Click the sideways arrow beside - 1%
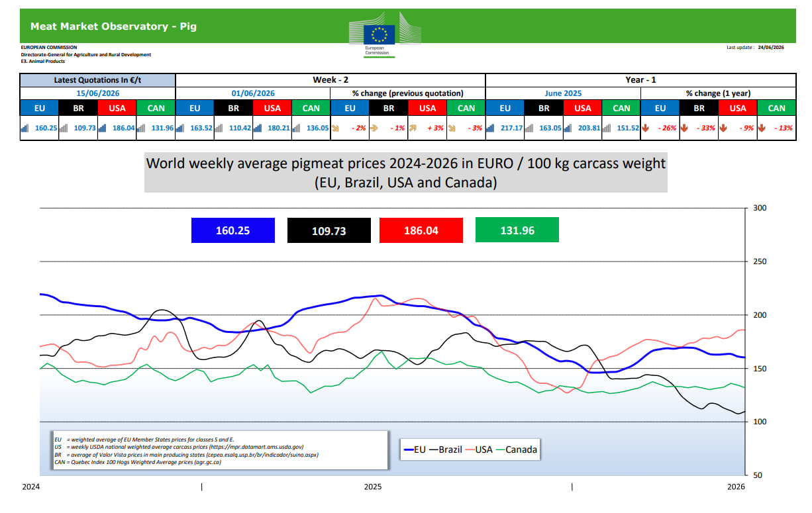The image size is (812, 513). 374,128
